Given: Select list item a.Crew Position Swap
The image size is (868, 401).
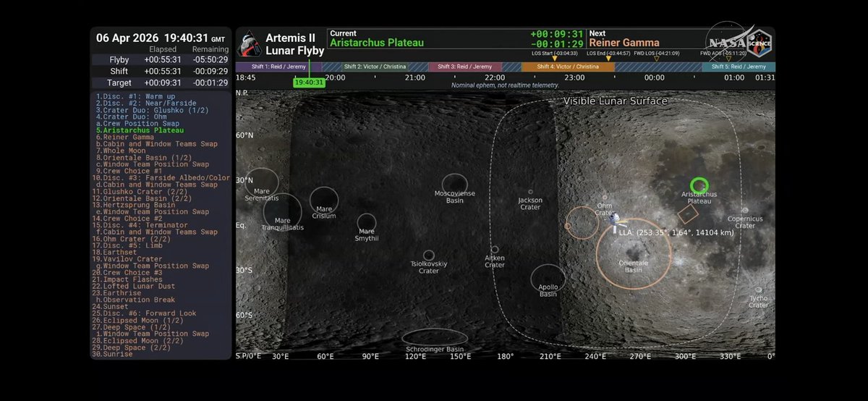Looking at the screenshot, I should click(x=137, y=124).
